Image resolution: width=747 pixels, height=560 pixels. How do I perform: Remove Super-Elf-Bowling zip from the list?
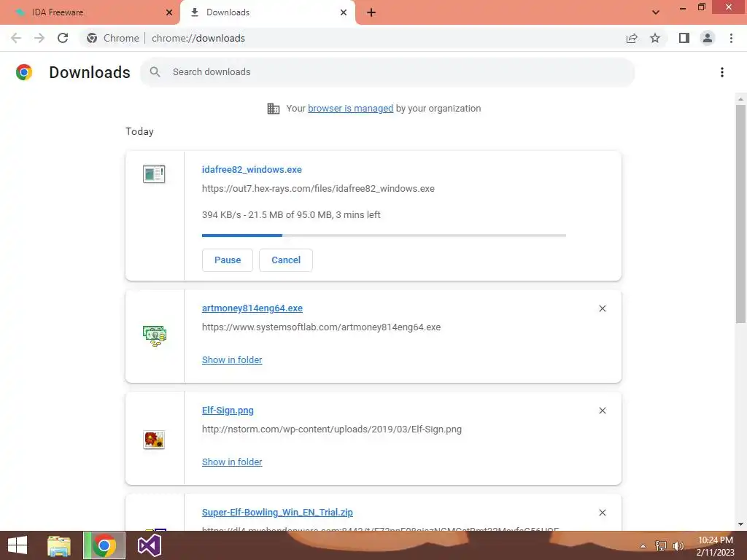[602, 513]
